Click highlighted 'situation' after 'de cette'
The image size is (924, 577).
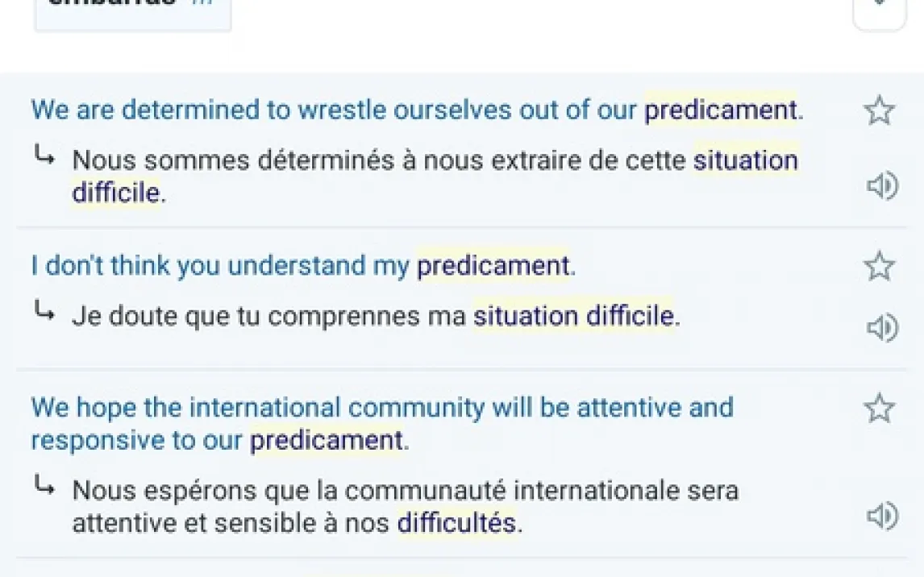tap(745, 160)
